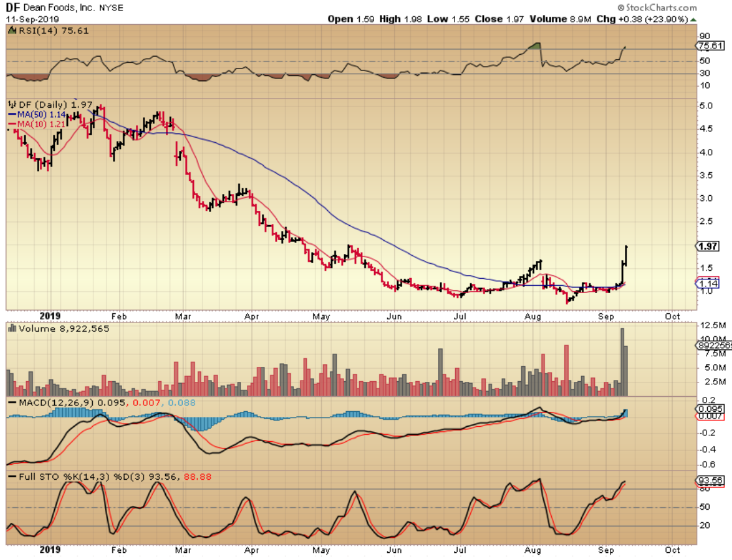732x560 pixels.
Task: Click the blue 0.088 MACD histogram value
Action: tap(182, 403)
